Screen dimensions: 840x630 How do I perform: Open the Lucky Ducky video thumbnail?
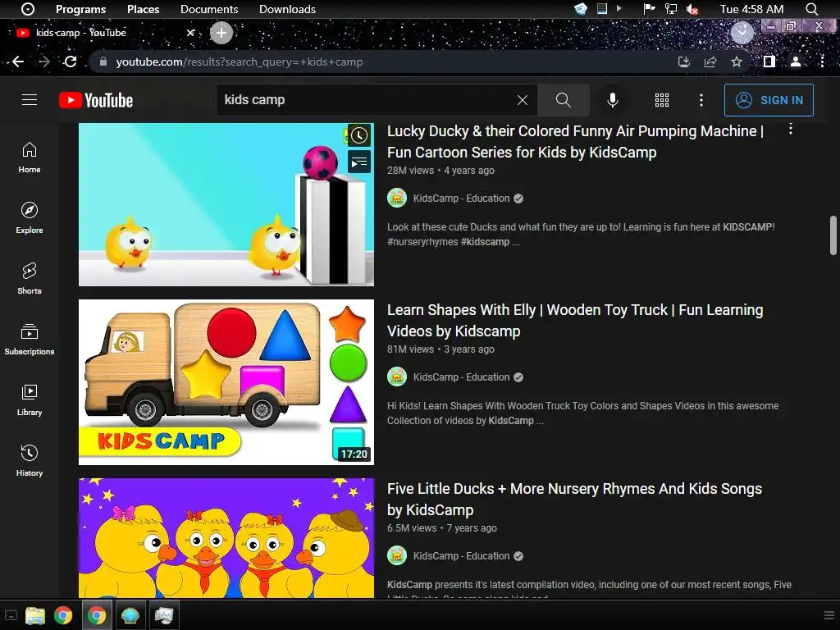[226, 204]
